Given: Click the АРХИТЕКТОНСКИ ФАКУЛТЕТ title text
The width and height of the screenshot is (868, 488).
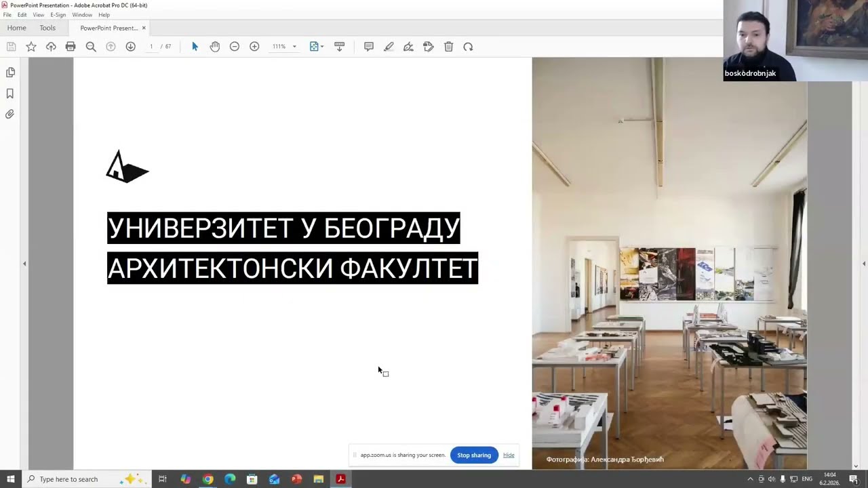Looking at the screenshot, I should tap(292, 268).
